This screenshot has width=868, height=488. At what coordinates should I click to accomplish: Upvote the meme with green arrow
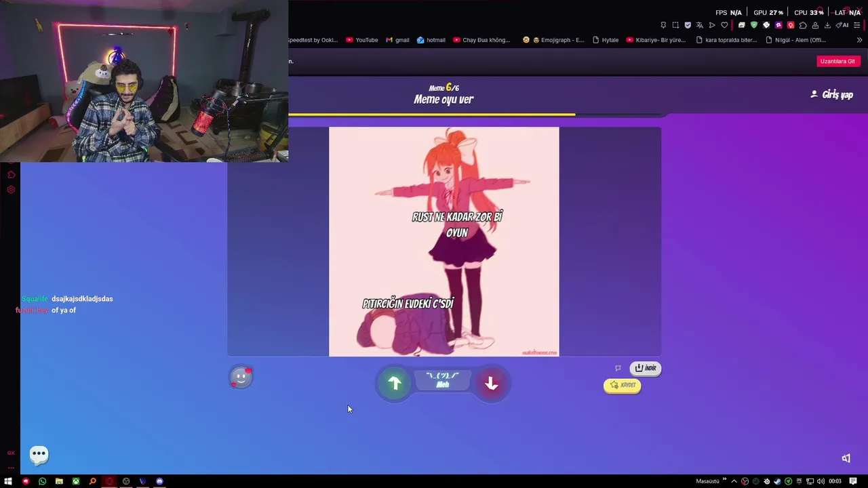395,384
